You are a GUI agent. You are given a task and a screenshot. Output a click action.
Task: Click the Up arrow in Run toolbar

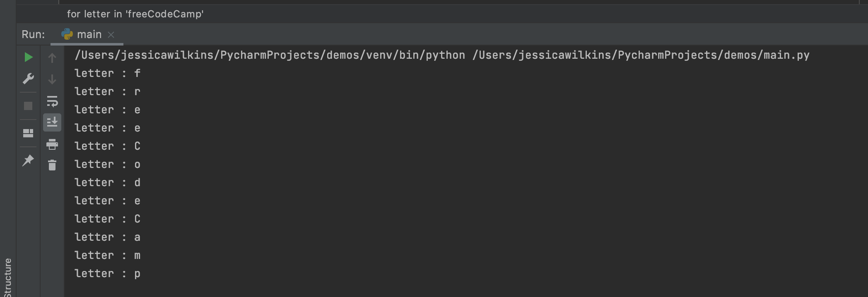pyautogui.click(x=52, y=58)
